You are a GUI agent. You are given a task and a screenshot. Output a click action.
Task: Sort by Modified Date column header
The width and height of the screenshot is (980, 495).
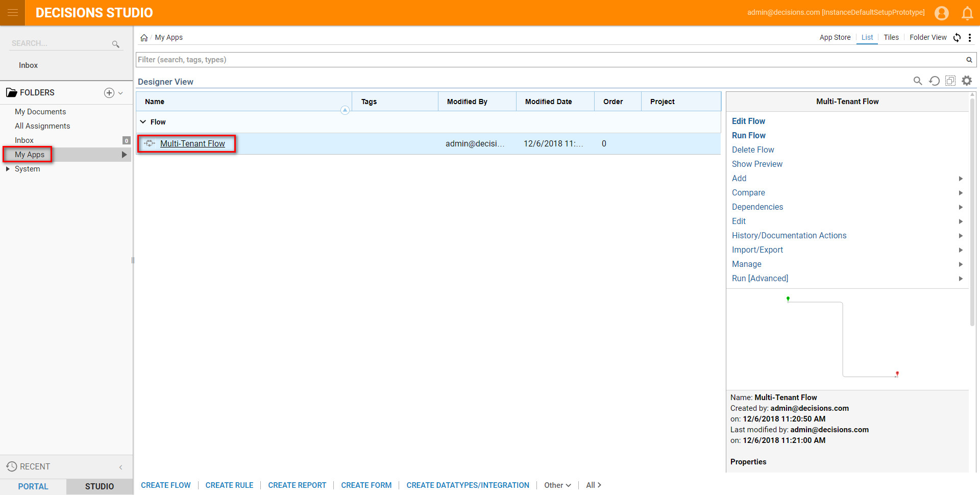click(x=555, y=102)
